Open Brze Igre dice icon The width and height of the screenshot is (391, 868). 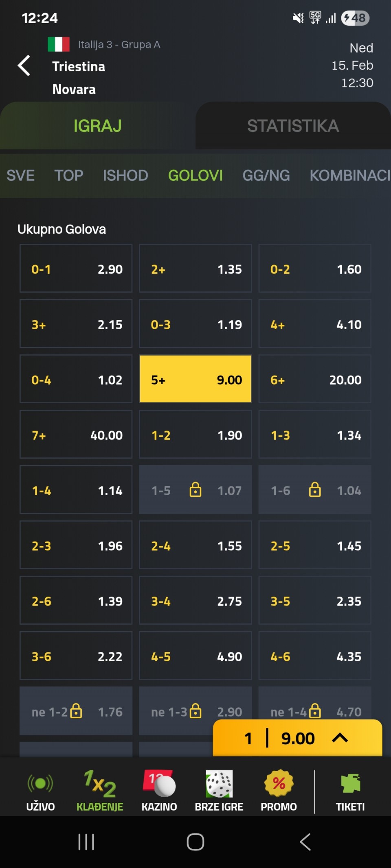pyautogui.click(x=219, y=784)
